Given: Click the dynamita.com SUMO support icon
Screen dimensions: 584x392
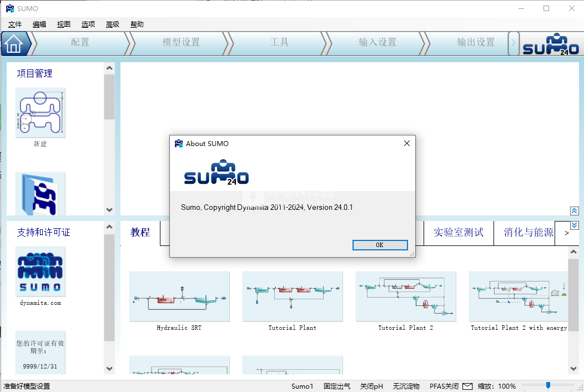Looking at the screenshot, I should point(40,272).
